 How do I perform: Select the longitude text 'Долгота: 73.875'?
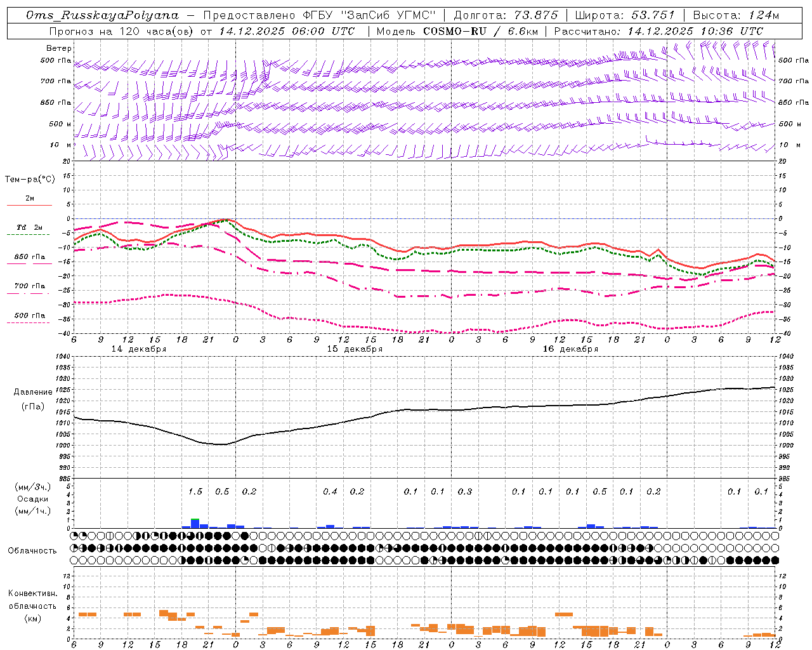click(506, 15)
